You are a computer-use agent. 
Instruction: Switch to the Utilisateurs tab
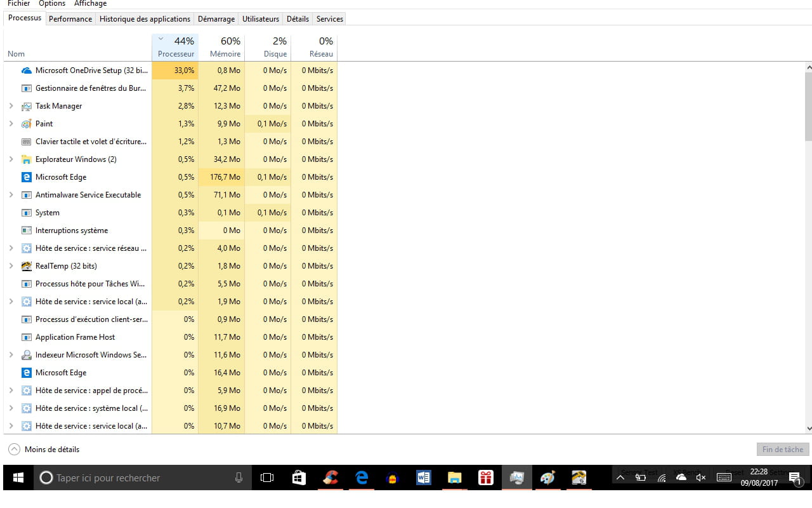pyautogui.click(x=260, y=19)
